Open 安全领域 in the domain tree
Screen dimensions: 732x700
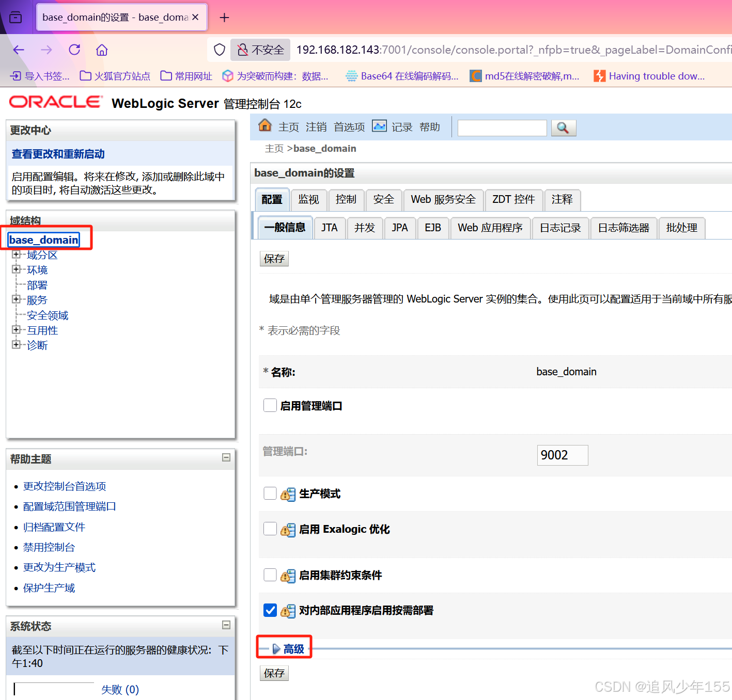point(48,316)
